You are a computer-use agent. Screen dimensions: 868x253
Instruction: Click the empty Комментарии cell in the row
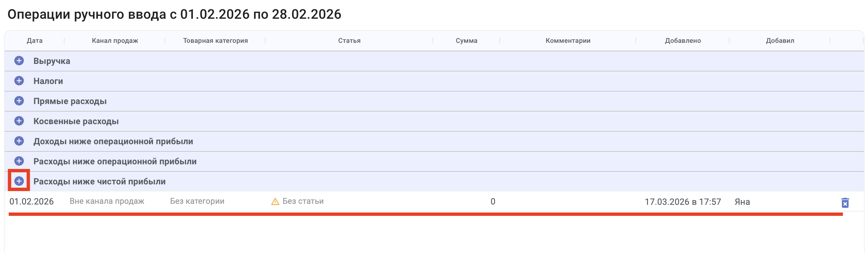tap(568, 201)
